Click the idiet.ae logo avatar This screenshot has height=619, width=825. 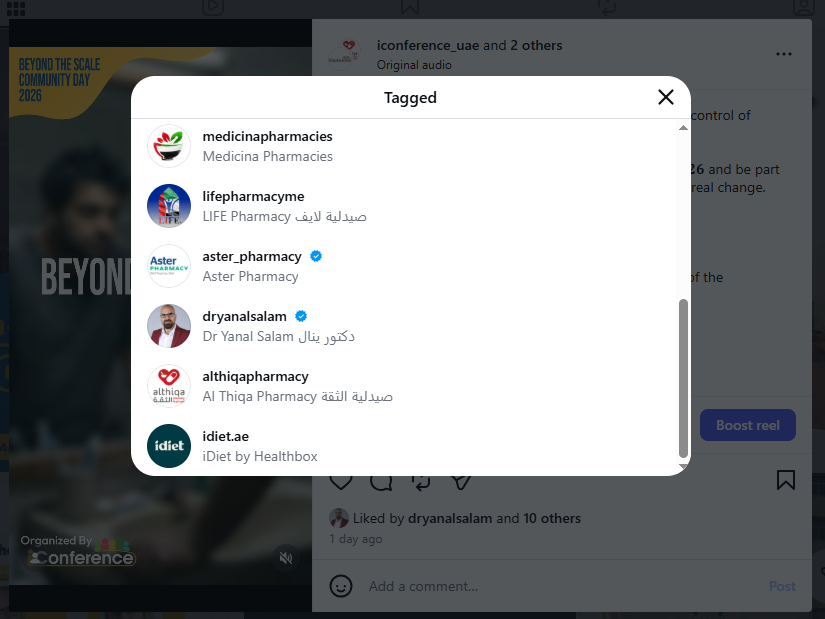[169, 446]
